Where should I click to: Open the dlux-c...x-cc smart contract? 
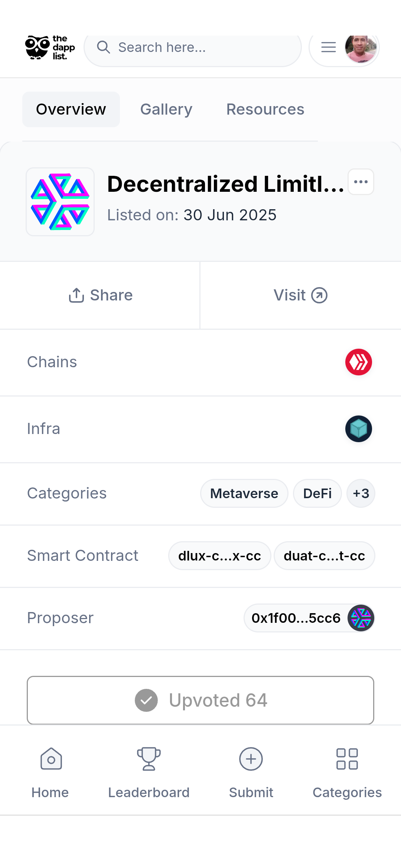pos(220,556)
